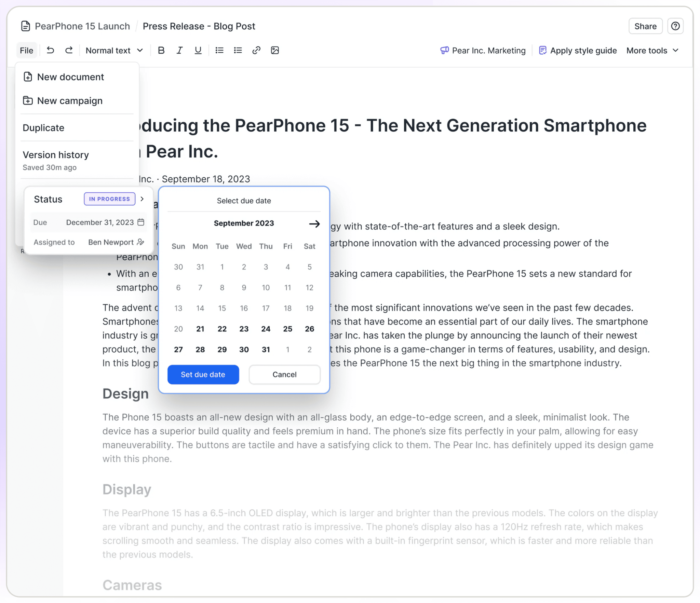
Task: Click the underline formatting icon
Action: 198,50
